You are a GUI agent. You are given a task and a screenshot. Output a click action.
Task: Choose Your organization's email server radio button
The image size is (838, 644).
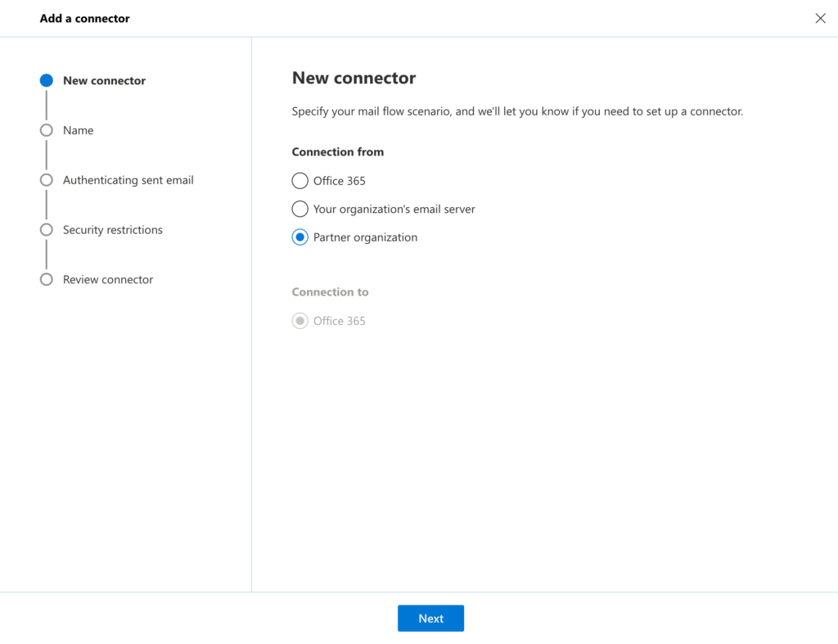300,209
